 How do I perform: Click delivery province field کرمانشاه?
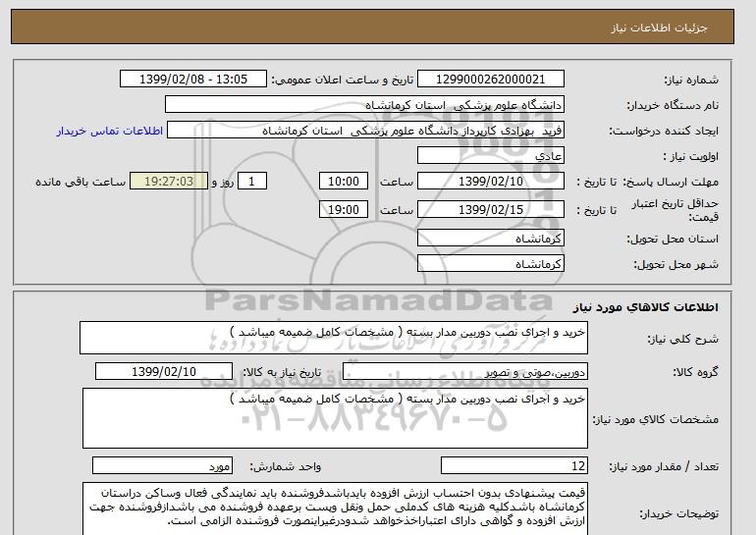pyautogui.click(x=490, y=239)
